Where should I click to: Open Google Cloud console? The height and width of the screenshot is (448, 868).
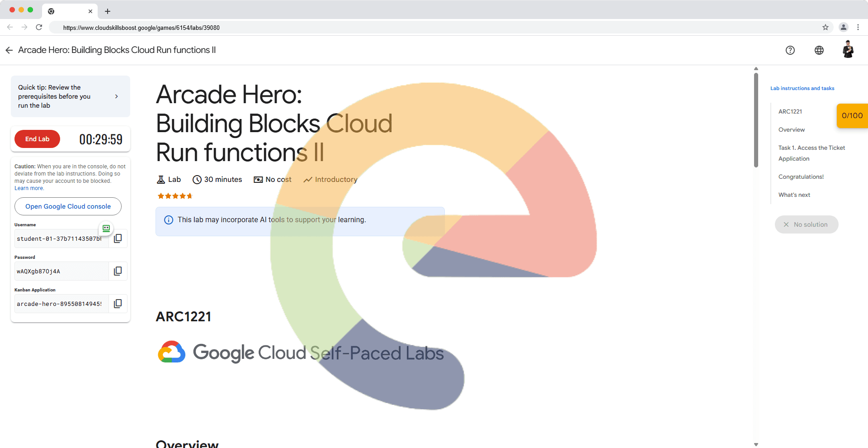tap(68, 206)
